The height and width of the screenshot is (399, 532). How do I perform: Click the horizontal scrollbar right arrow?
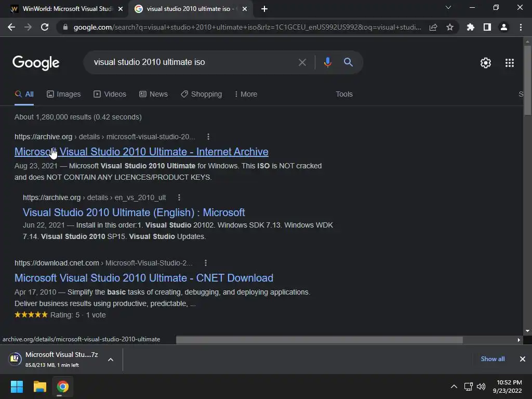pyautogui.click(x=519, y=340)
